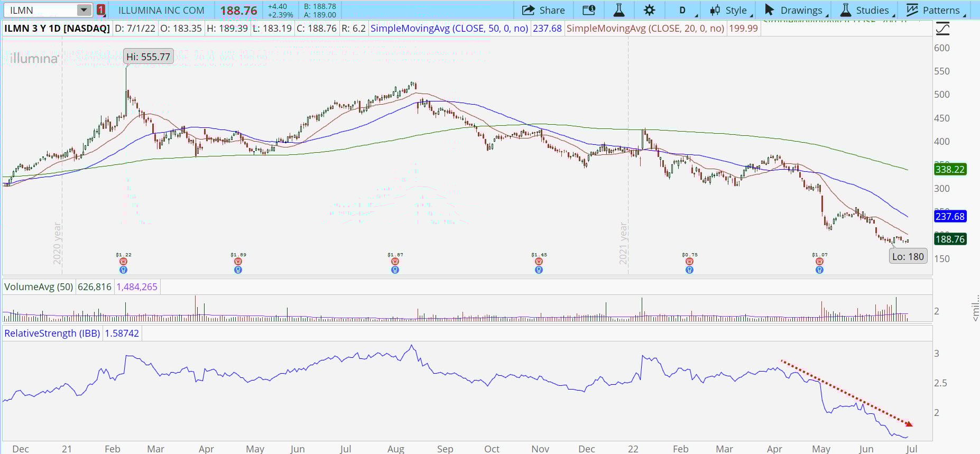Open chart settings via the gear icon
This screenshot has height=454, width=980.
point(649,10)
